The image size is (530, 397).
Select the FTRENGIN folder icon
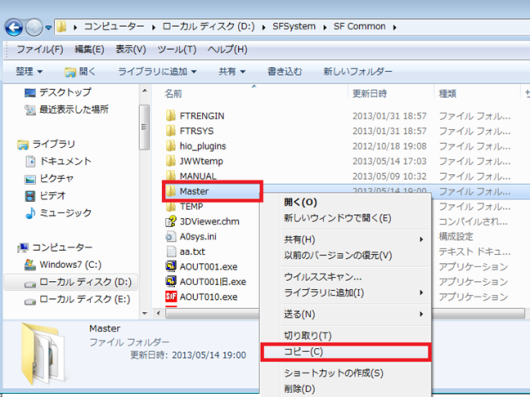click(x=171, y=116)
